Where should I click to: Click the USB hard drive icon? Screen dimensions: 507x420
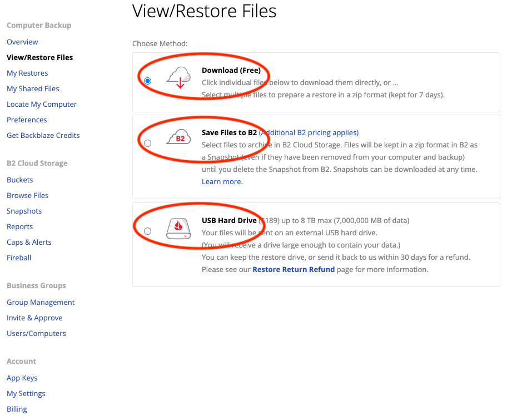pos(178,229)
